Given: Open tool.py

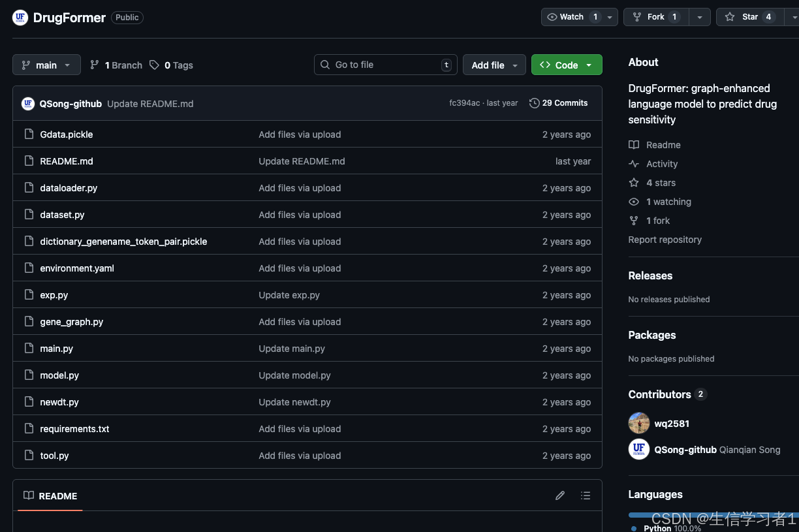Looking at the screenshot, I should coord(54,456).
